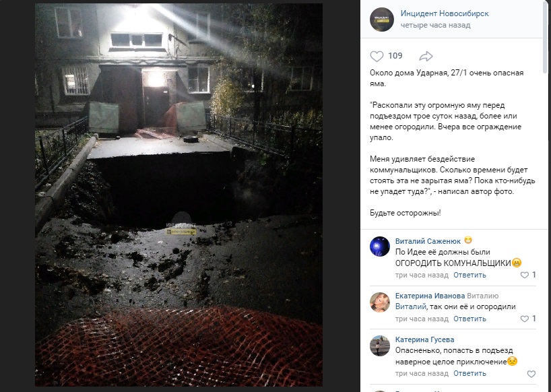The height and width of the screenshot is (392, 551).
Task: Open Екатерина Иванова's profile avatar
Action: (380, 302)
